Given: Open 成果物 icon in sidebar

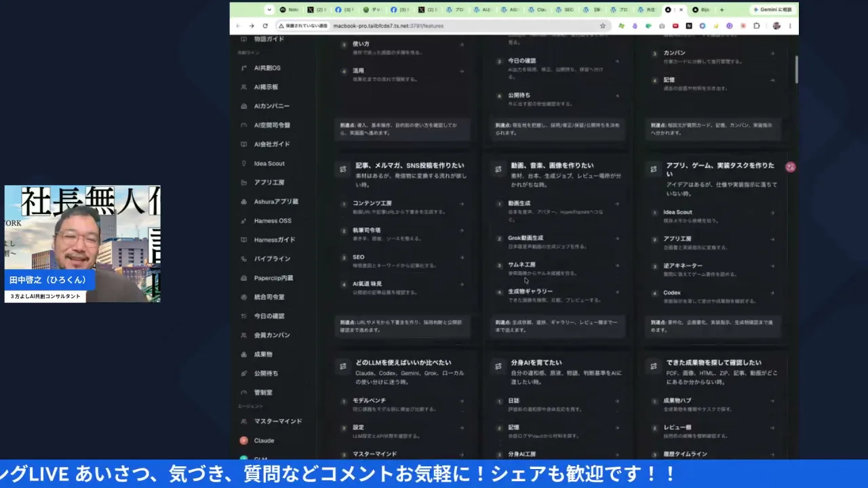Looking at the screenshot, I should (244, 354).
